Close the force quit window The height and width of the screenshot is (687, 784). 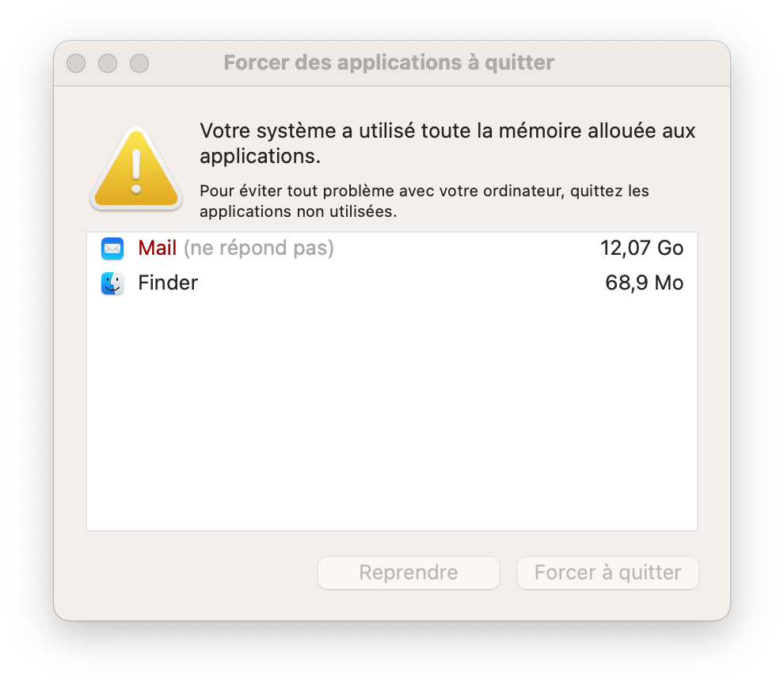[76, 63]
